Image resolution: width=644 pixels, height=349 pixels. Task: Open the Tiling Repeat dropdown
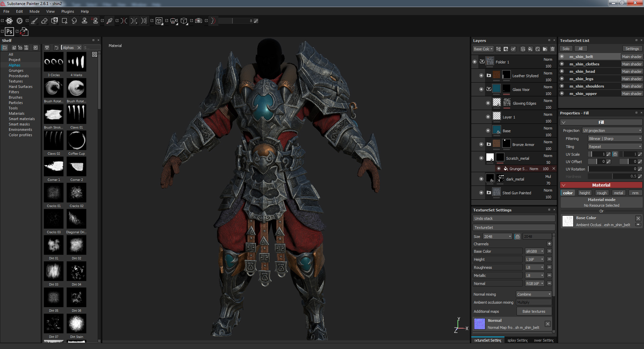pos(615,147)
